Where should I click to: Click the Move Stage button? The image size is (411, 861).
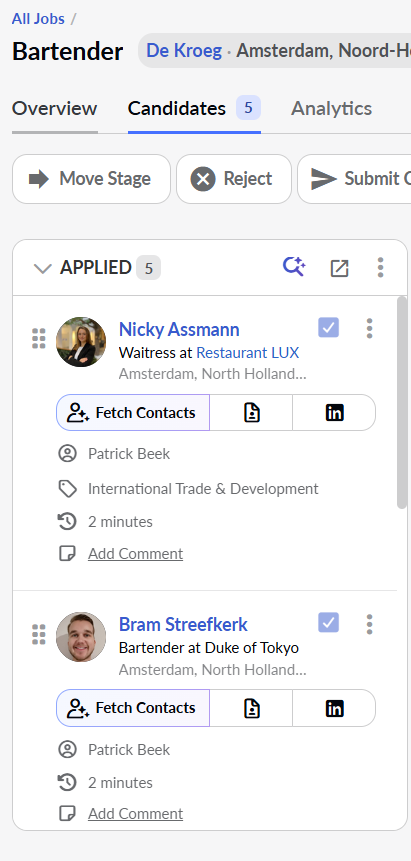point(91,179)
